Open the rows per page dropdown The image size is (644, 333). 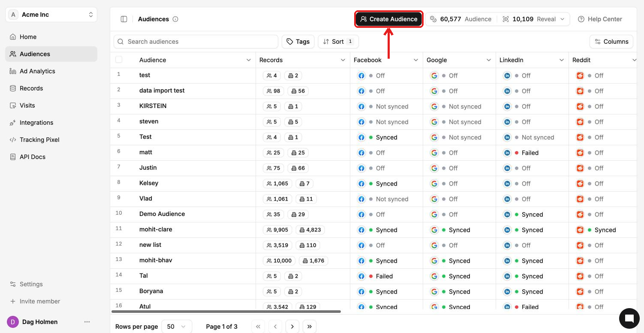[x=177, y=327]
